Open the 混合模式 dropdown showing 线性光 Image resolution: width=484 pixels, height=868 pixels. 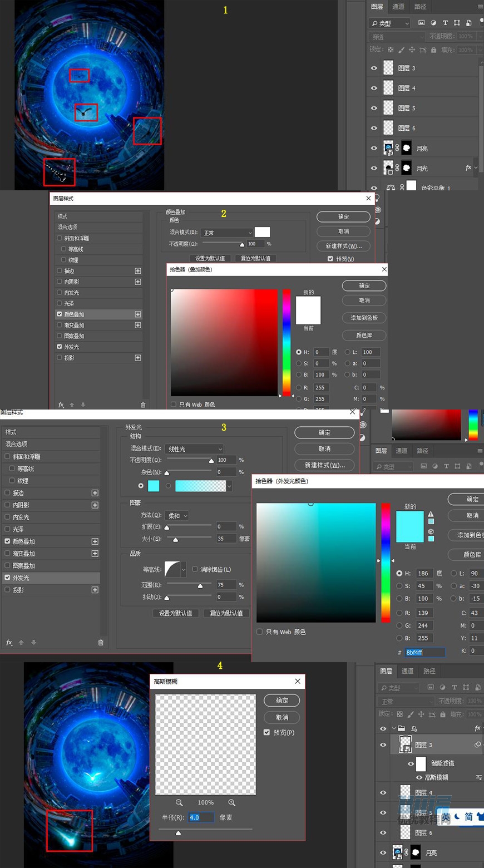pos(194,449)
